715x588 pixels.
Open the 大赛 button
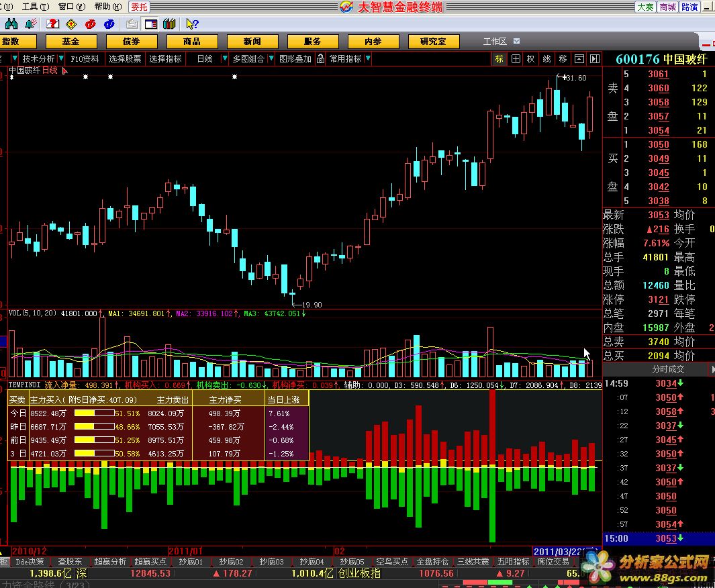(x=646, y=7)
